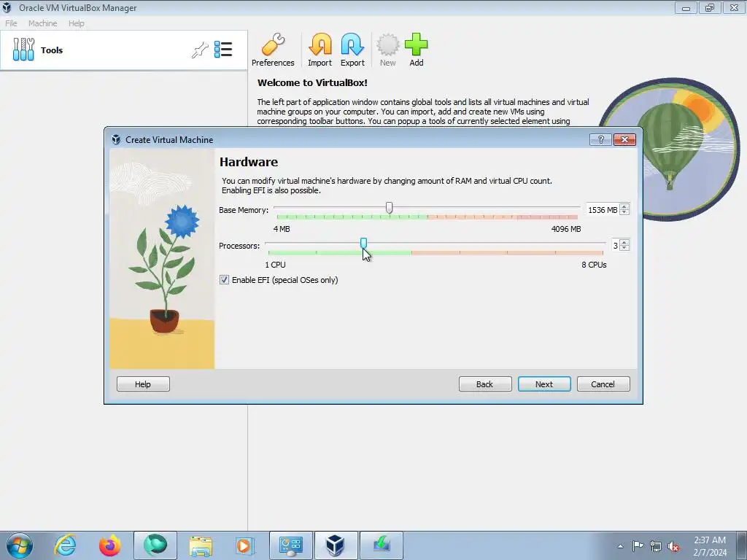Click the muted volume tray icon

click(673, 546)
